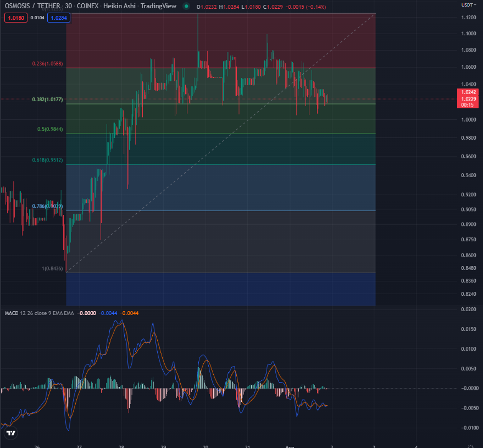The image size is (483, 448).
Task: Click the blue −0.0044 MACD value
Action: (108, 313)
